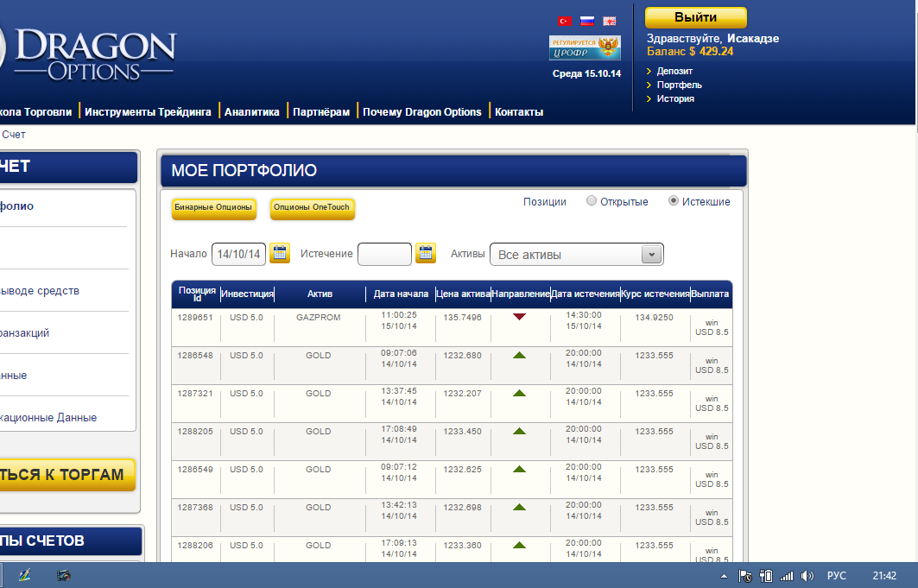Open the power plug tray icon

(x=766, y=576)
